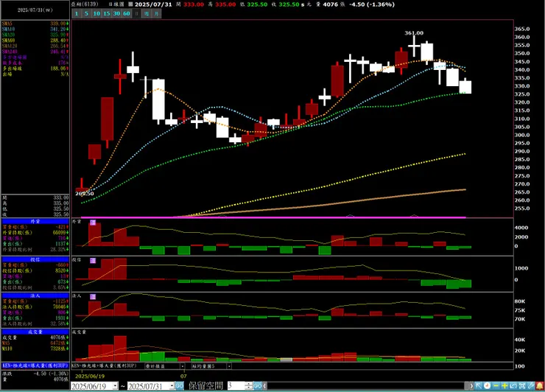
Task: Open the end date 2025/07/31 dropdown
Action: (x=172, y=386)
